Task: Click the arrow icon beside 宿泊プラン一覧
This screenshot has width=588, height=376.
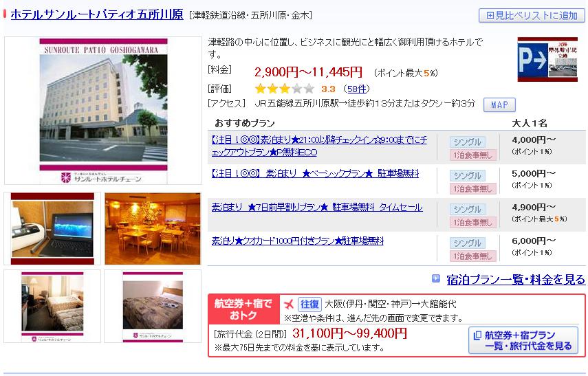Action: point(436,278)
